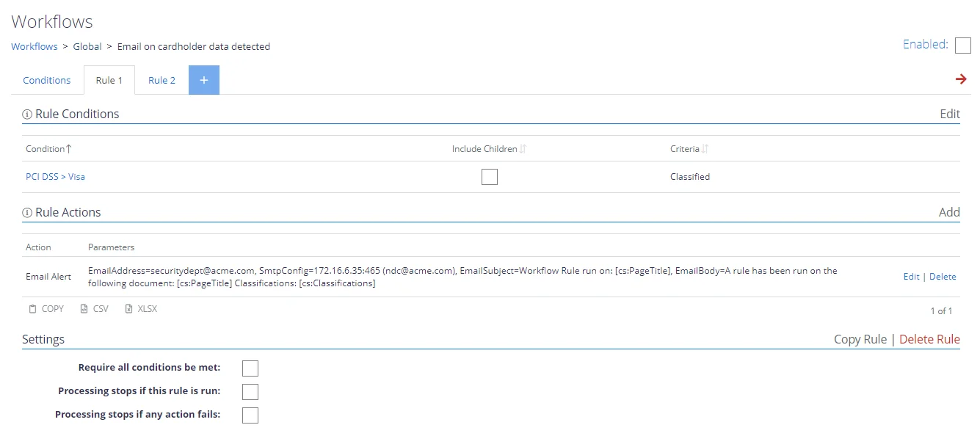Add a new Rule Action
The width and height of the screenshot is (980, 447).
click(x=949, y=212)
